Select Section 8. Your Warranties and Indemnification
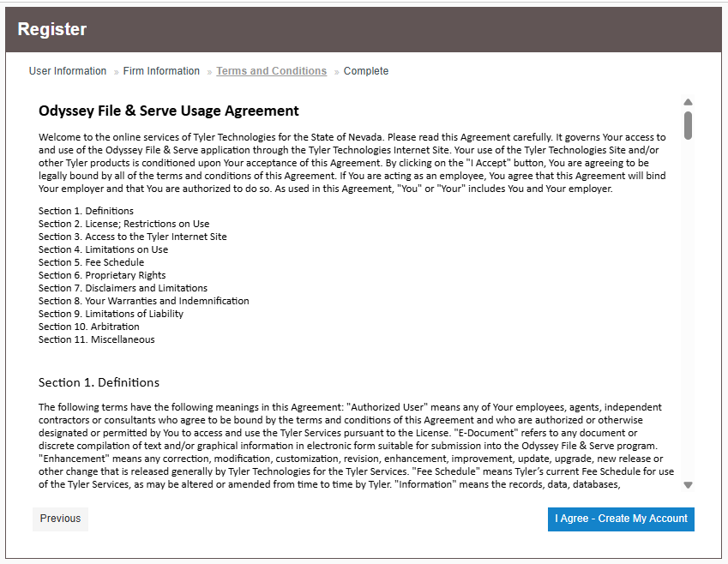This screenshot has width=728, height=564. click(143, 301)
